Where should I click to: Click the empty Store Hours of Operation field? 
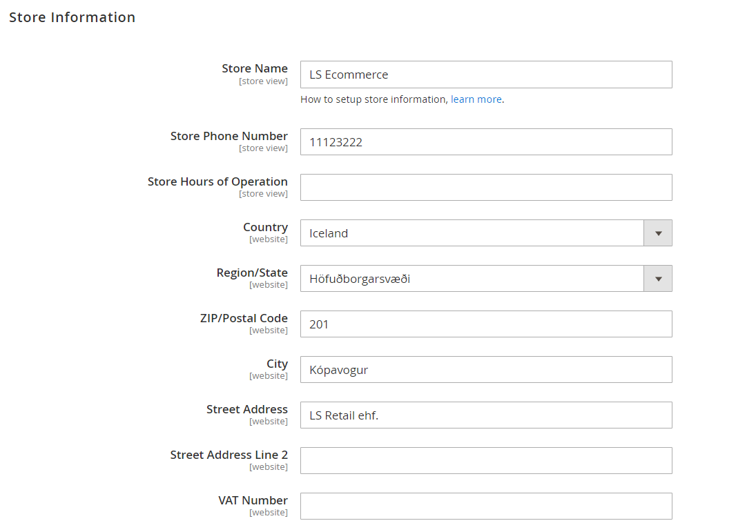point(485,188)
